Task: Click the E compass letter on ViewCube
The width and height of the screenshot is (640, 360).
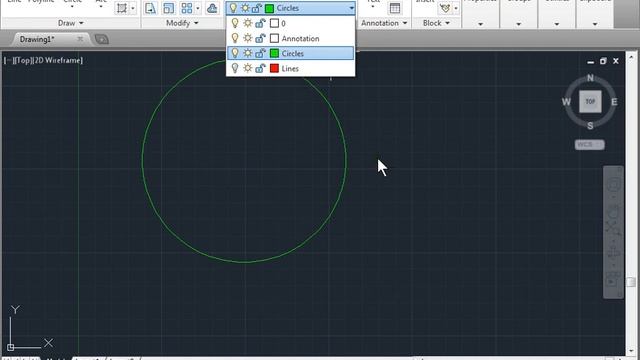Action: [x=614, y=102]
